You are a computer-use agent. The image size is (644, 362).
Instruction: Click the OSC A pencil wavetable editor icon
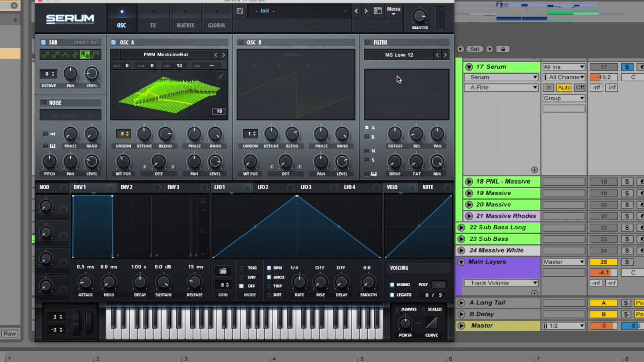tap(221, 76)
